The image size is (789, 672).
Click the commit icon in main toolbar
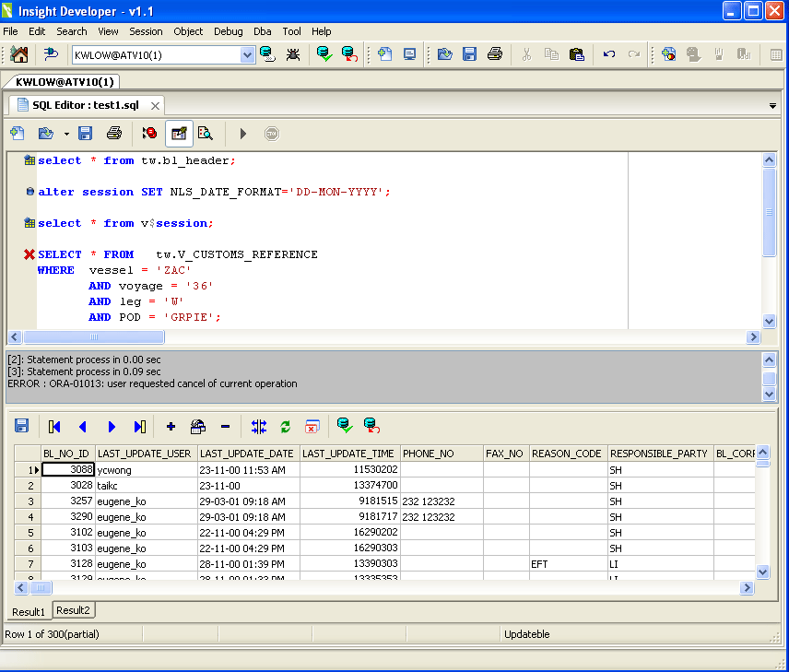tap(324, 54)
